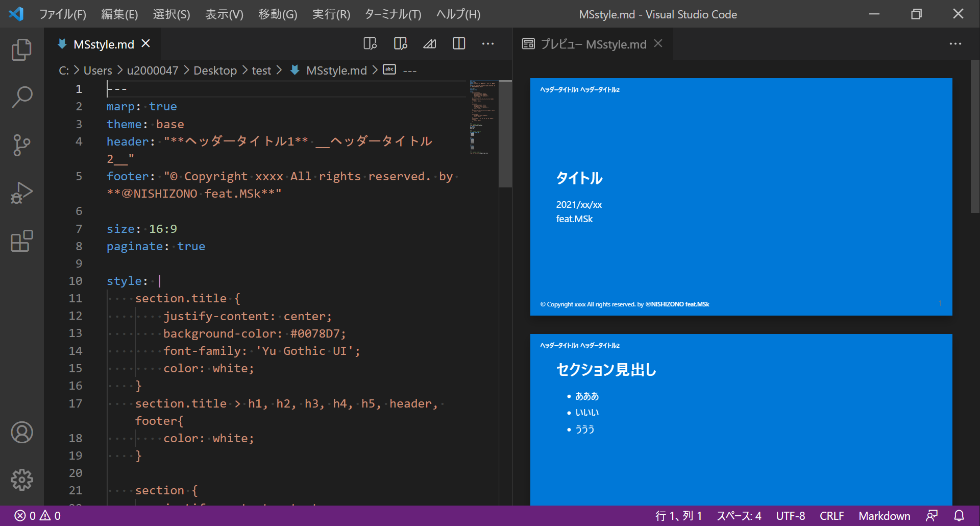Click the セクション見出し heading in the preview

point(606,369)
